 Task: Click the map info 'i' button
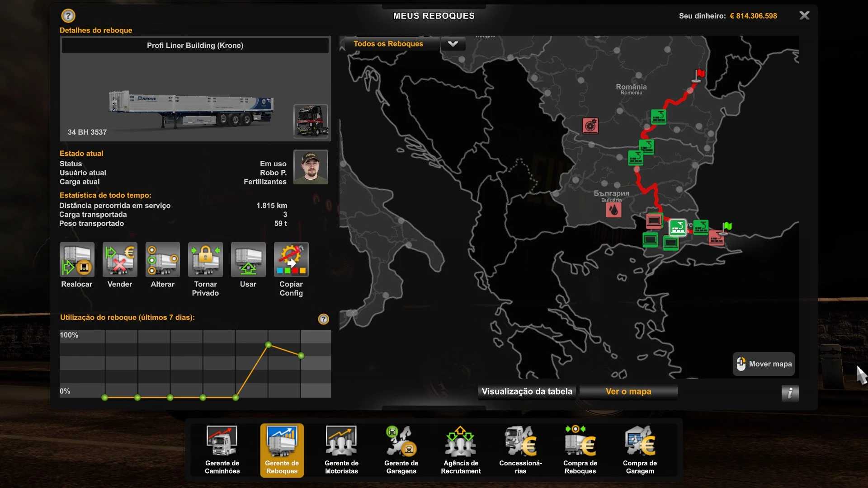[x=790, y=393]
